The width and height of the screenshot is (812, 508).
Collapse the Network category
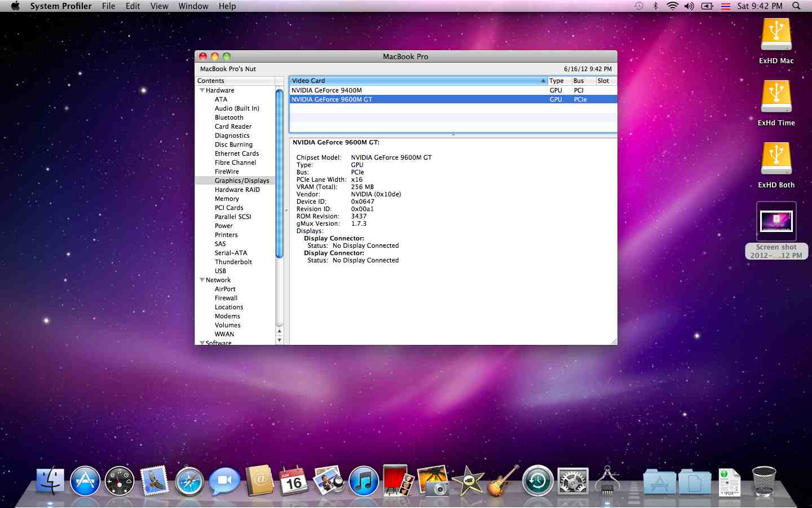pos(202,280)
